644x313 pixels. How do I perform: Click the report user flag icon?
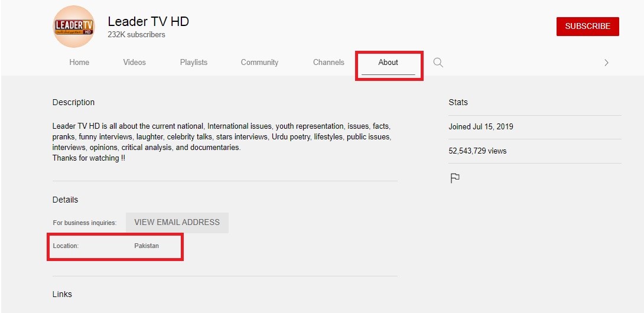455,178
